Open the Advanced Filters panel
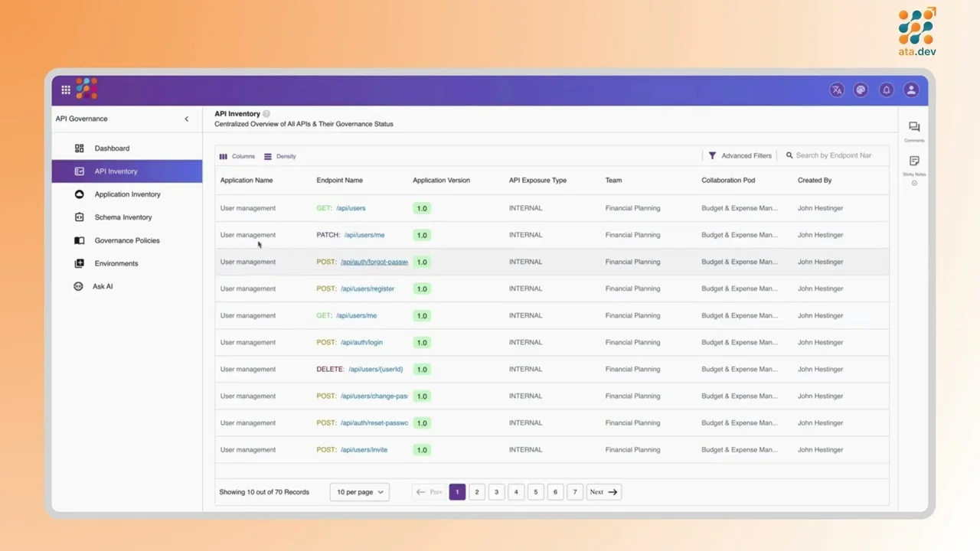The height and width of the screenshot is (551, 980). point(740,155)
